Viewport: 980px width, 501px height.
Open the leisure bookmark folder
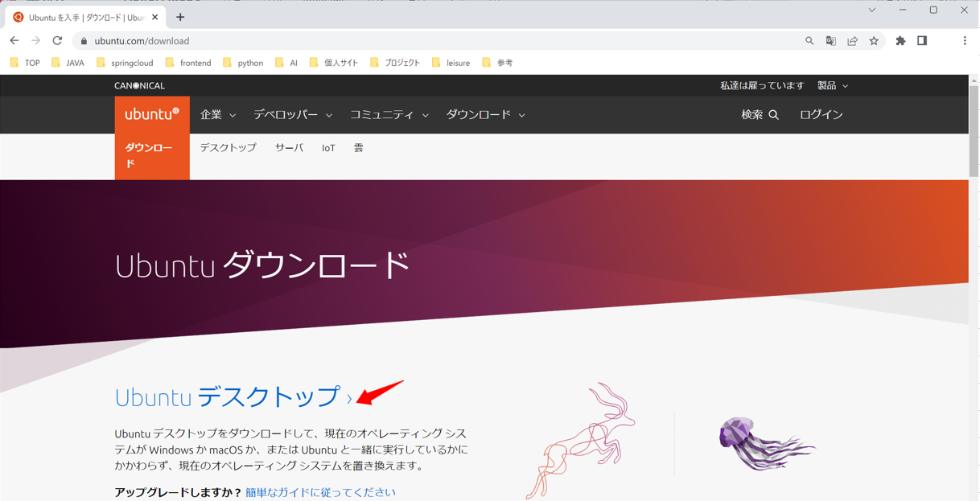pos(451,63)
